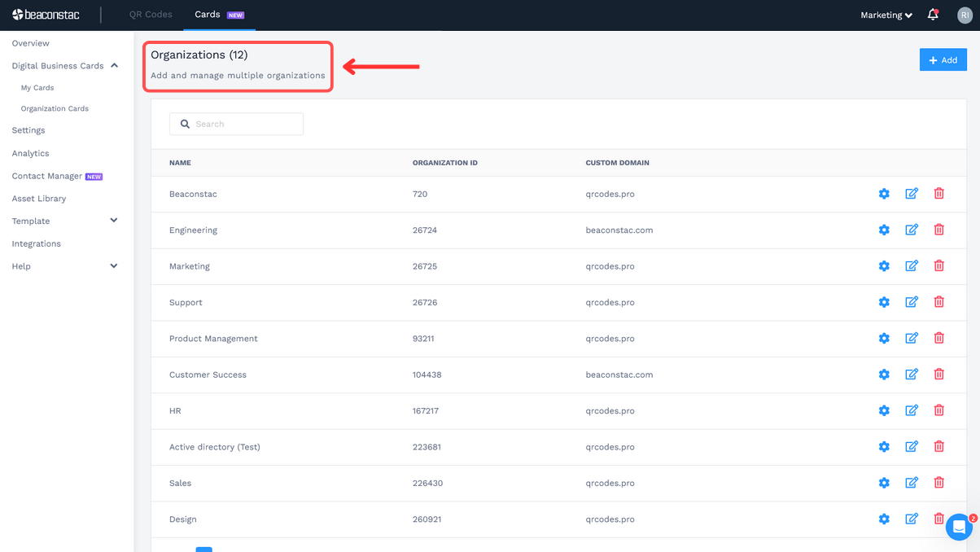Open settings gear for Customer Success
The image size is (980, 552).
[884, 375]
